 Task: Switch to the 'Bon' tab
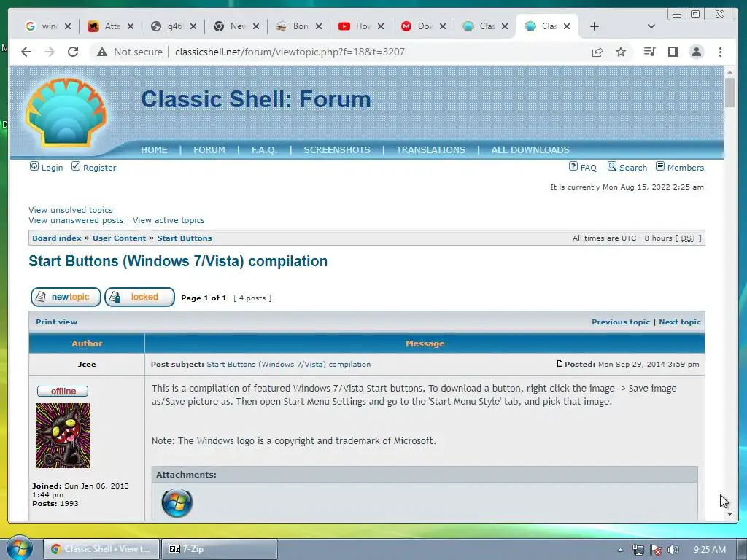pos(298,26)
